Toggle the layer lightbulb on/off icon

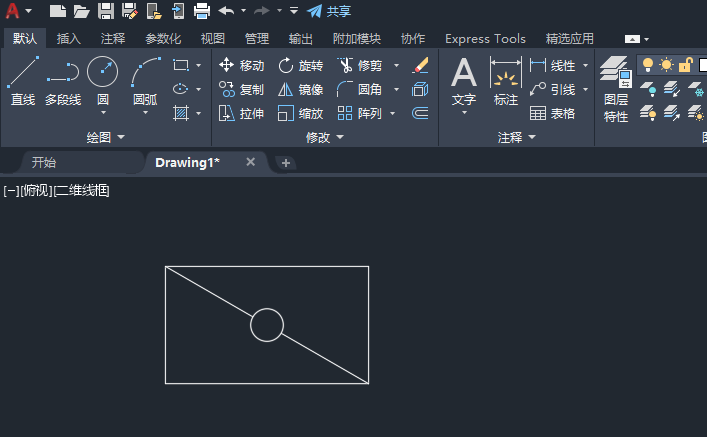point(647,65)
